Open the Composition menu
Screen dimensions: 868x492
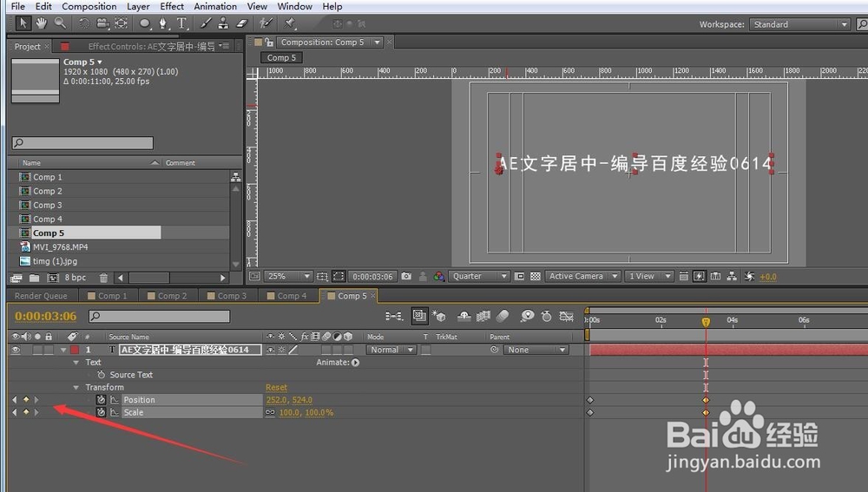[x=89, y=6]
